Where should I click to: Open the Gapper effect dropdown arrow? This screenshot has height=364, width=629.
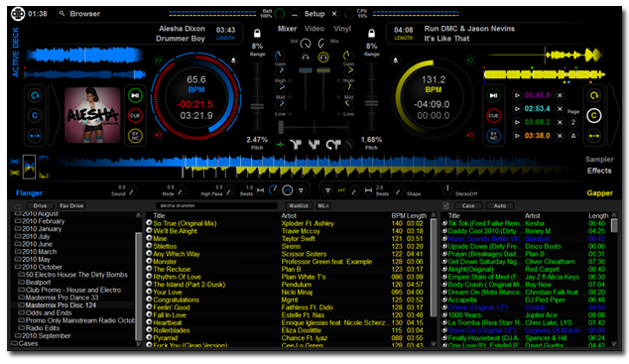(327, 190)
